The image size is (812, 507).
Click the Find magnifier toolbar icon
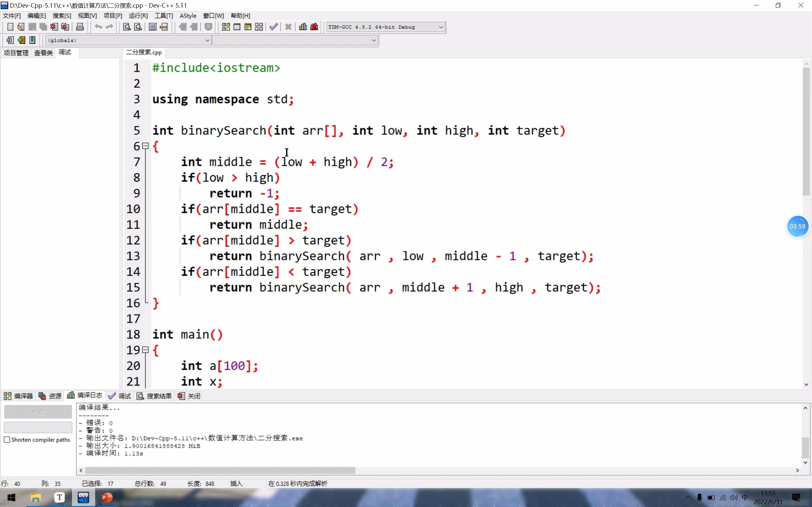(127, 27)
